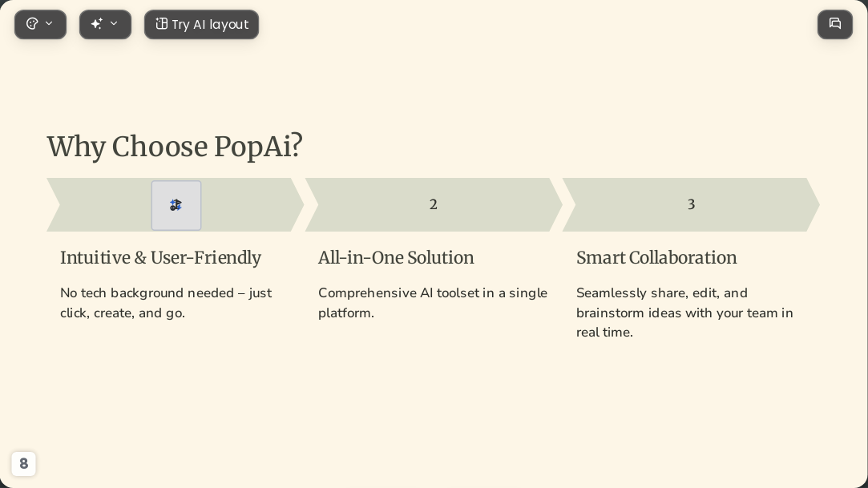Click the slide number 8 badge
The image size is (868, 488).
coord(24,464)
